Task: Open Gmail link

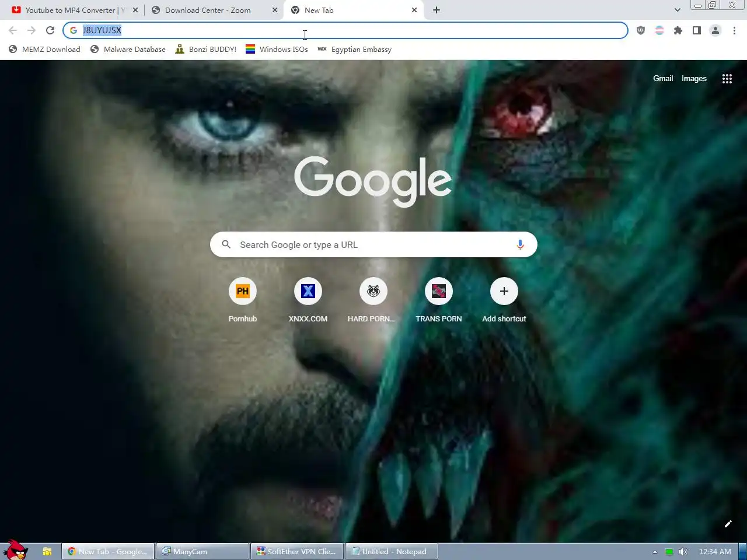Action: pos(663,78)
